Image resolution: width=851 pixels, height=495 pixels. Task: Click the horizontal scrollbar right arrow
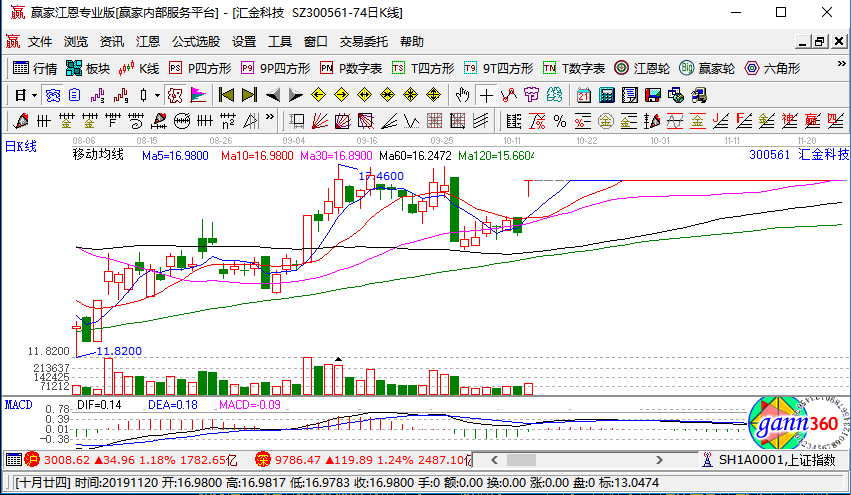[x=659, y=460]
